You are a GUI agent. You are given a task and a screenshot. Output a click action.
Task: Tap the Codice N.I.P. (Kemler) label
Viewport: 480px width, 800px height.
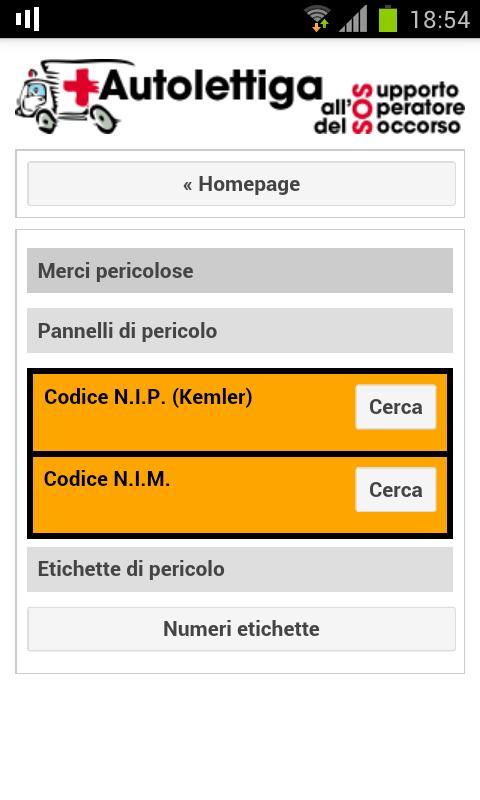[x=148, y=397]
